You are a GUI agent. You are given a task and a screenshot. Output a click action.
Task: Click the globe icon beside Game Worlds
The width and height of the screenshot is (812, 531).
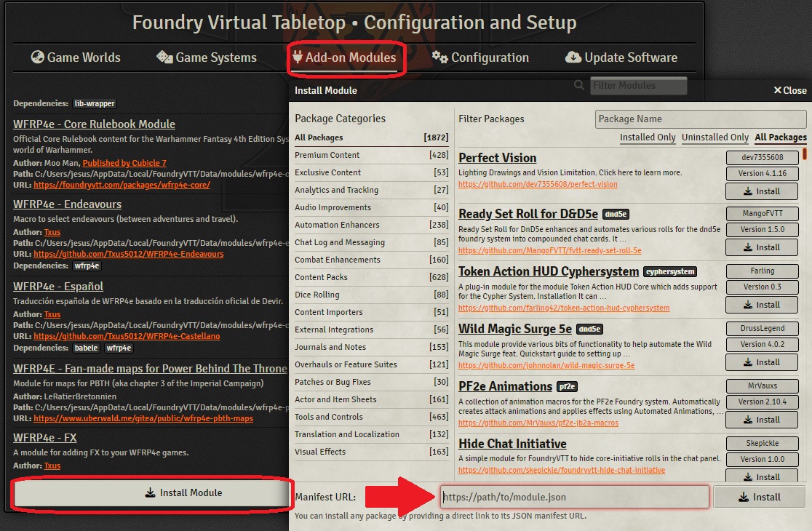[x=37, y=57]
